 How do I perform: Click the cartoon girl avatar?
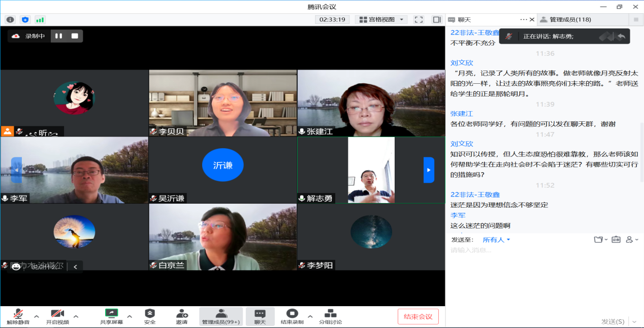coord(74,98)
